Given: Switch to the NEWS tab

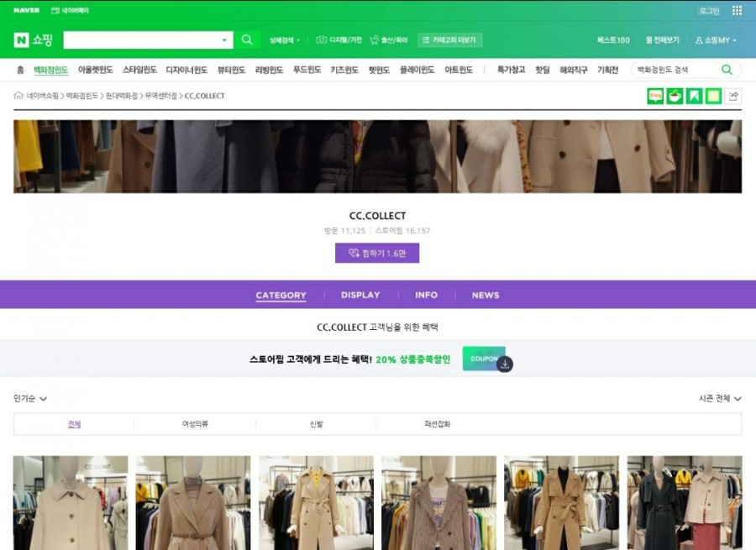Looking at the screenshot, I should [x=486, y=295].
